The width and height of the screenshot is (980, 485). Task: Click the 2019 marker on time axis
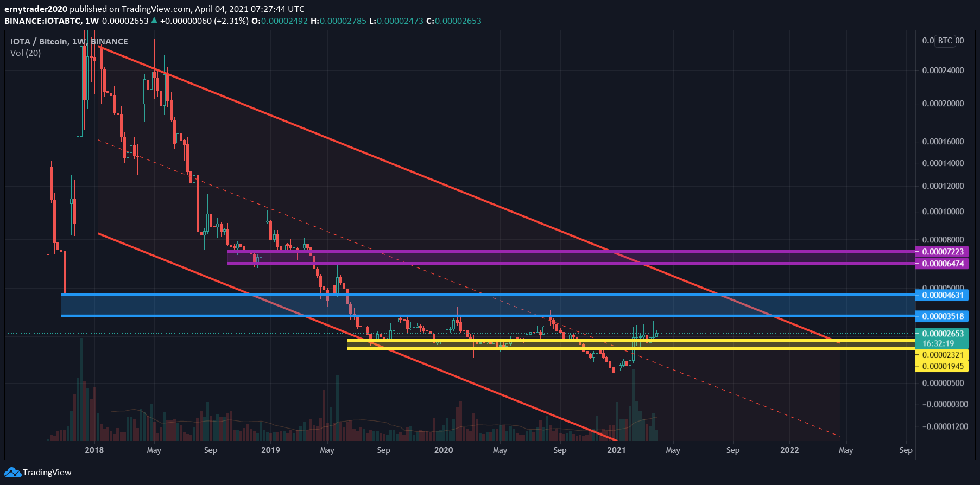tap(270, 450)
